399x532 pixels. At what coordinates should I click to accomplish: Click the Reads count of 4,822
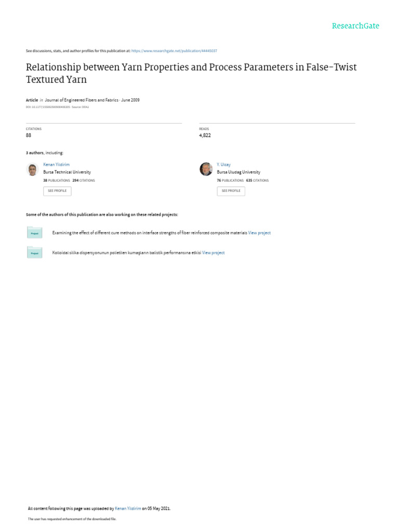click(x=205, y=135)
